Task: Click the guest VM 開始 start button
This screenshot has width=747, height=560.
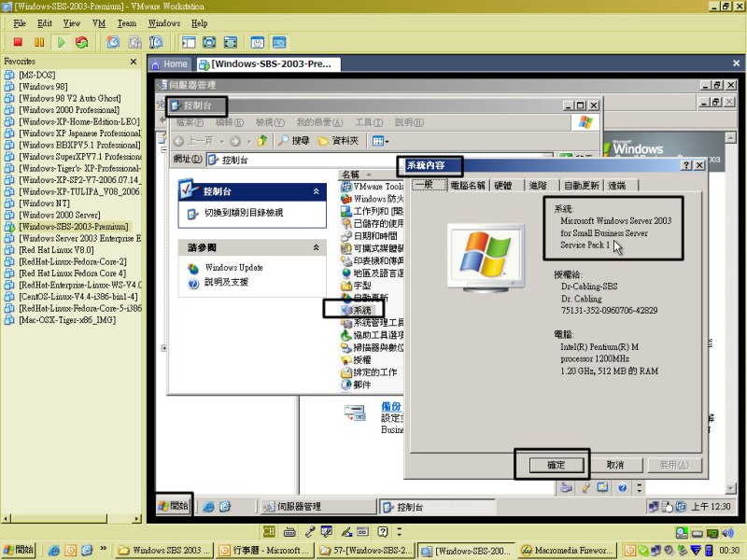Action: point(174,506)
